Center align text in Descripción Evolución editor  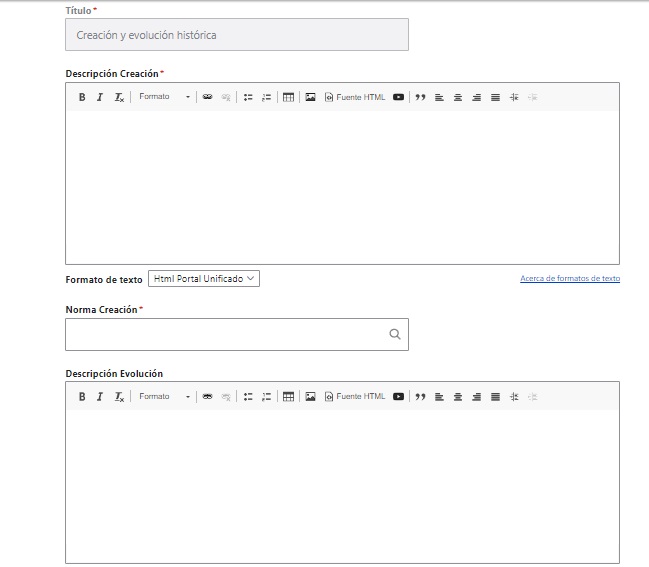click(x=458, y=397)
